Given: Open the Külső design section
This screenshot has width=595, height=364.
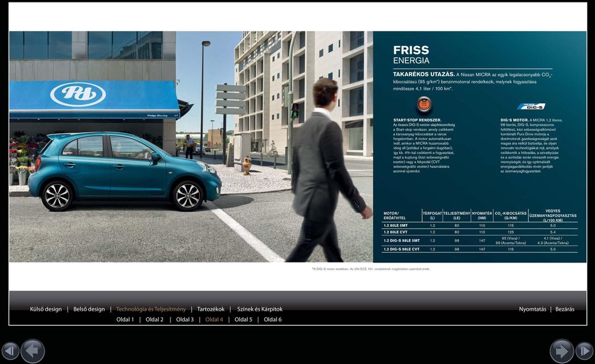Looking at the screenshot, I should point(45,309).
